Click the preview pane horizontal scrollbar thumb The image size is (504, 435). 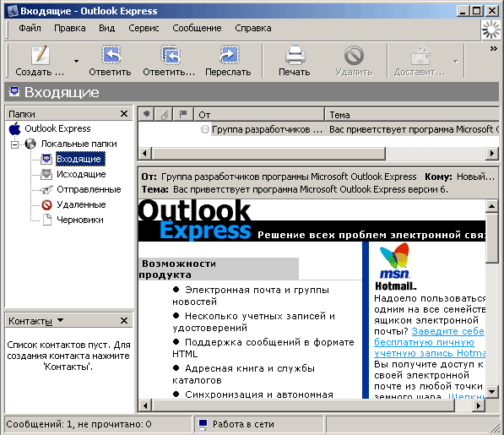point(304,405)
